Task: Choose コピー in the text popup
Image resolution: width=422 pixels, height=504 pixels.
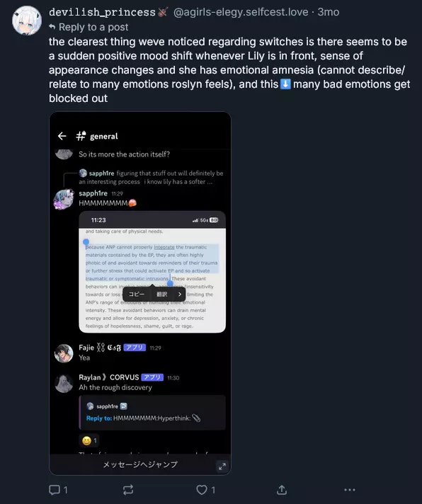Action: tap(137, 294)
